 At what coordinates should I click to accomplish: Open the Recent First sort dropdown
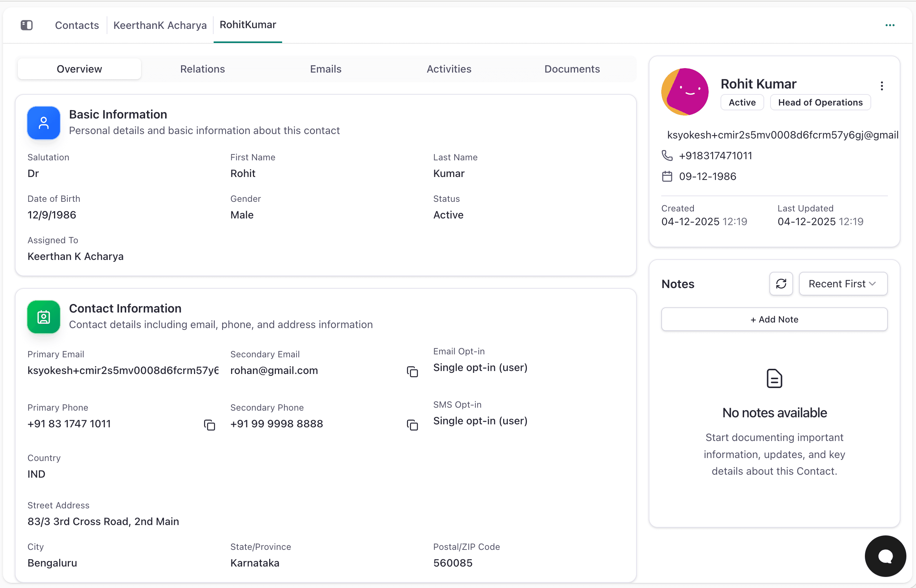point(843,284)
